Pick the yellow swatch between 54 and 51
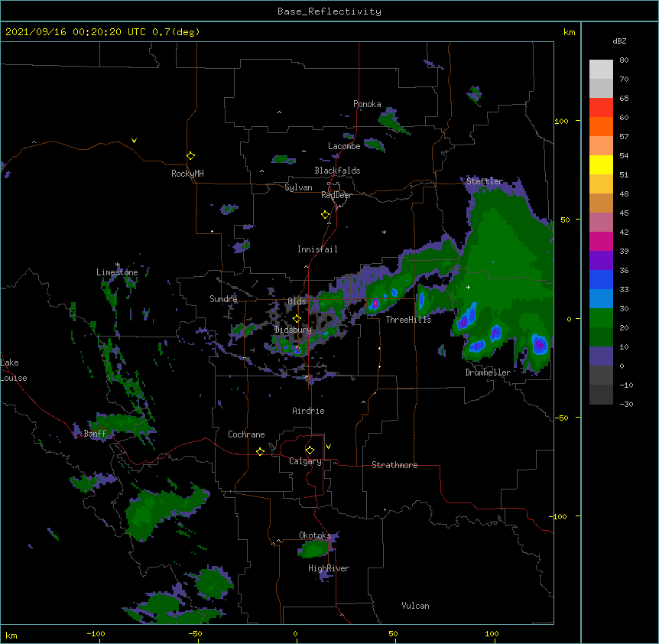Image resolution: width=659 pixels, height=644 pixels. point(601,164)
